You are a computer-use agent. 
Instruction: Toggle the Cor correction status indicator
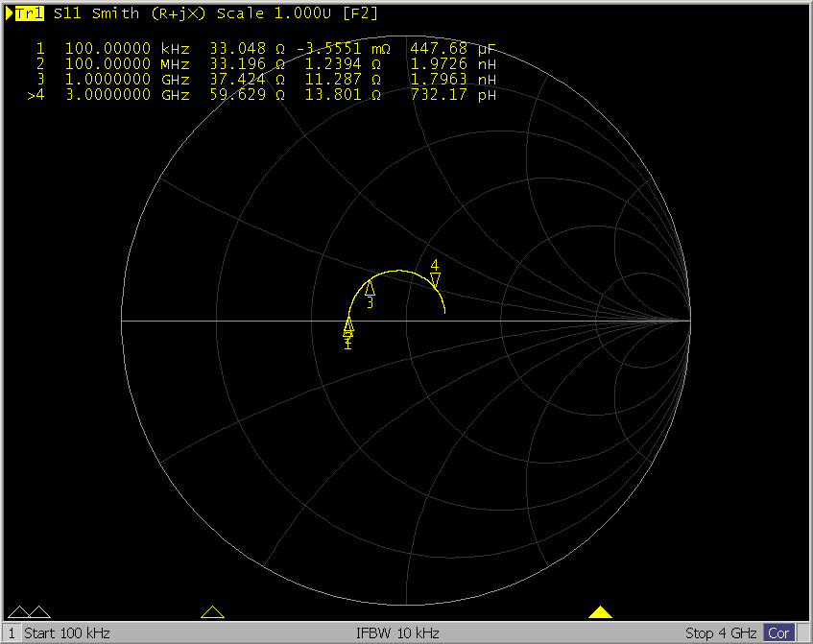click(x=778, y=633)
